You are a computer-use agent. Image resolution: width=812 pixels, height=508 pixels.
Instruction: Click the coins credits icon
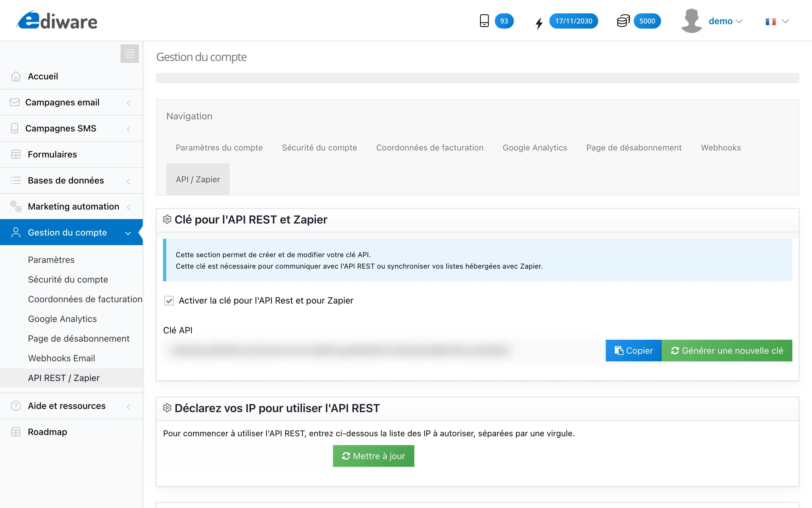click(x=623, y=21)
